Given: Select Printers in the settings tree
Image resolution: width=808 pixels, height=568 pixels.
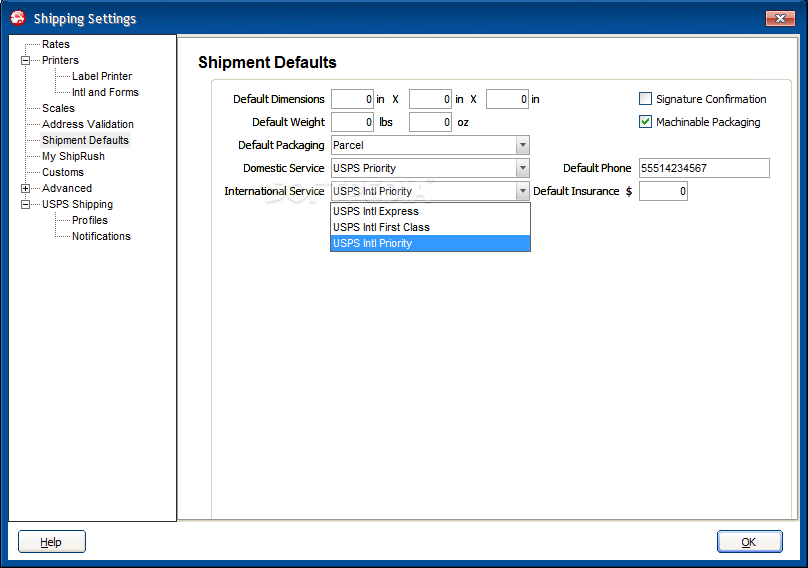Looking at the screenshot, I should click(x=60, y=60).
